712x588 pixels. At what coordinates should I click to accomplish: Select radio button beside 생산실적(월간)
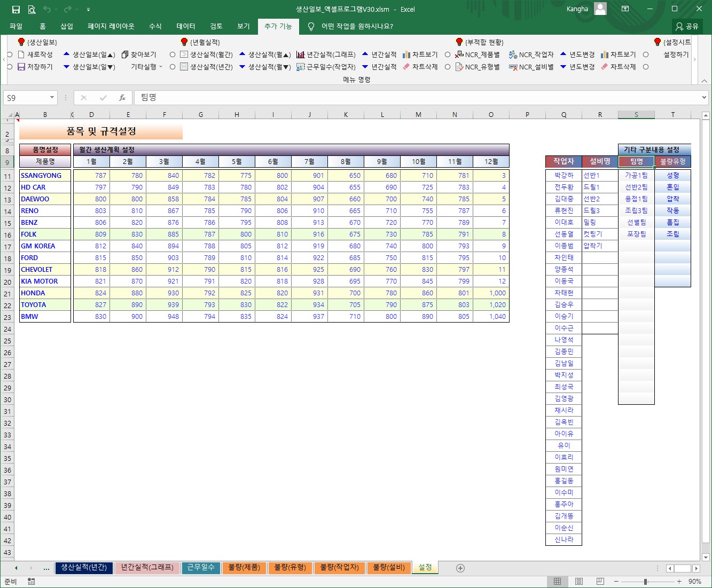(x=173, y=54)
